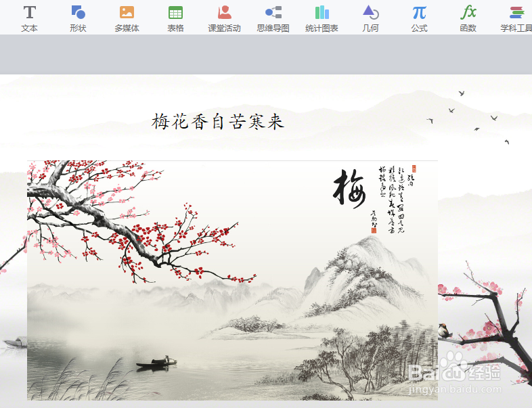
Task: Add a 思维导图 mind map
Action: [x=273, y=19]
